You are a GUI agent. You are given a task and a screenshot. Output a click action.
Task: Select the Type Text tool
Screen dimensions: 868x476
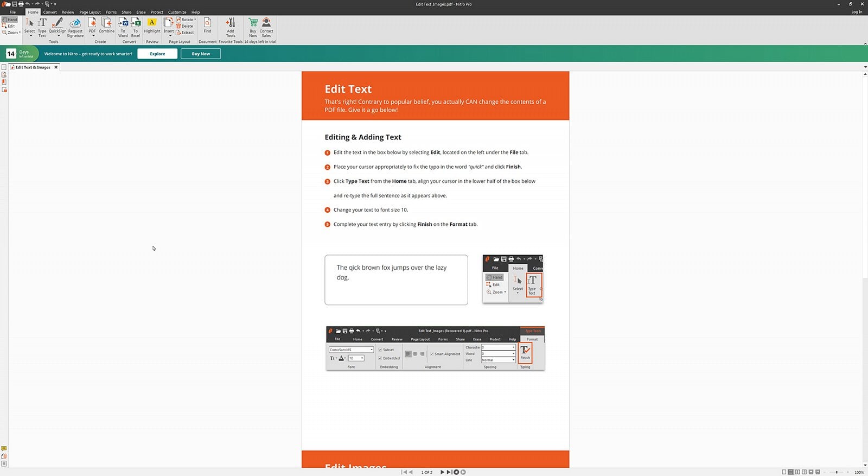coord(42,27)
